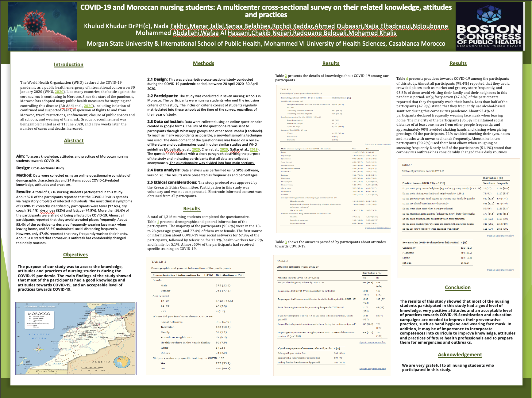The image size is (532, 398).
Task: Select the Methods heading
Action: [203, 63]
